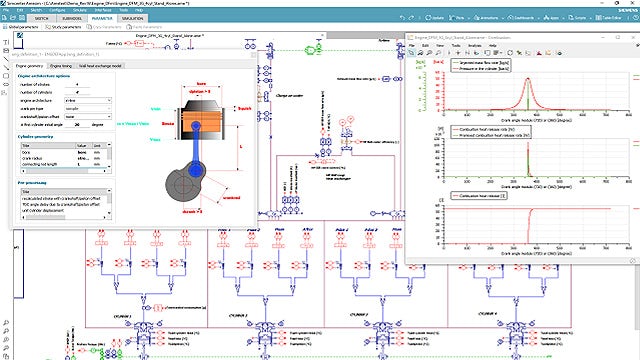The height and width of the screenshot is (360, 640).
Task: Open the SUBMODEL mode tab
Action: point(72,18)
